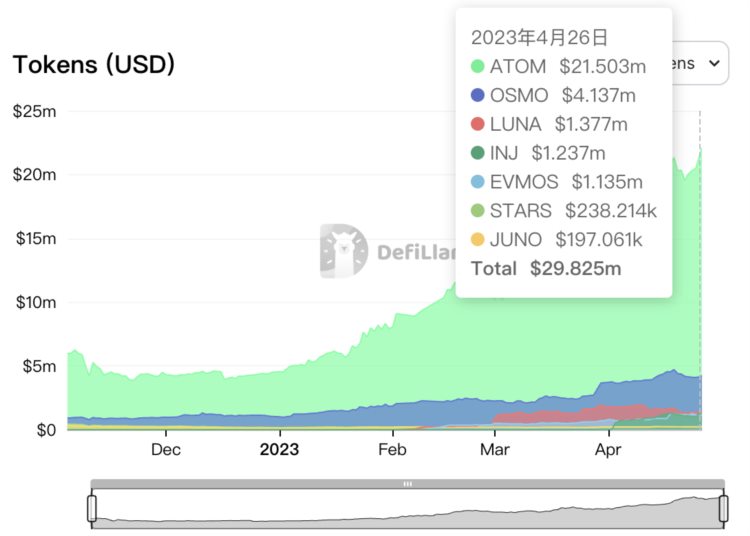Viewport: 750px width, 536px height.
Task: Click the EVMOS light blue dot
Action: coord(477,182)
